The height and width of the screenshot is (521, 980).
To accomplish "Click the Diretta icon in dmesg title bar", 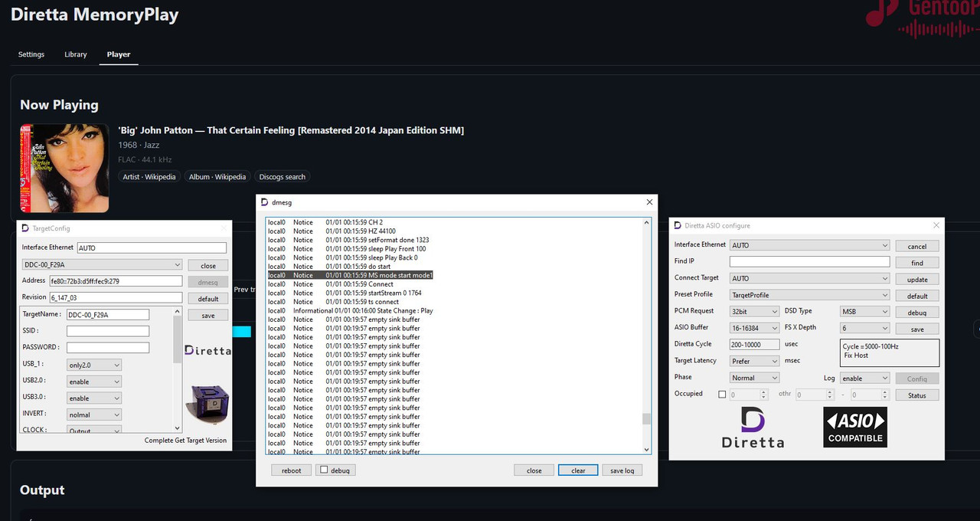I will tap(264, 202).
